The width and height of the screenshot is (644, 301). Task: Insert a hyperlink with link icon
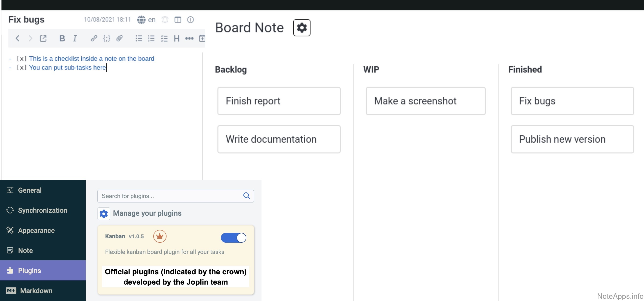tap(94, 38)
